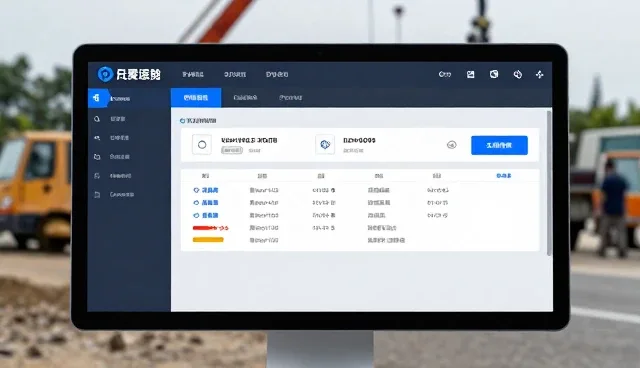Image resolution: width=640 pixels, height=368 pixels.
Task: Open the picture icon in top bar
Action: pyautogui.click(x=471, y=74)
